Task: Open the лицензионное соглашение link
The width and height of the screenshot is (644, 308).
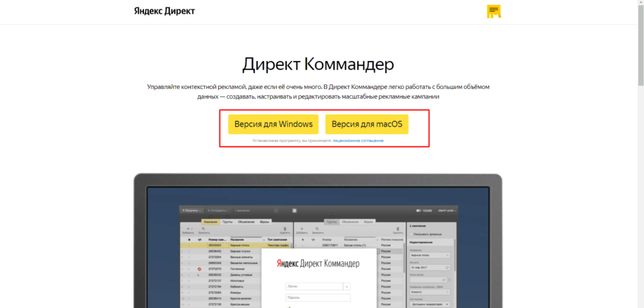Action: pos(358,140)
